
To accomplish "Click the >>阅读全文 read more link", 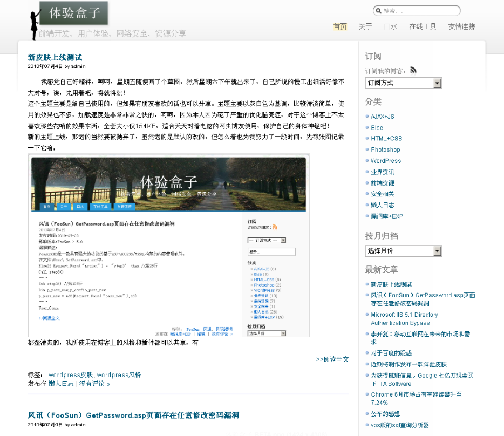I will click(x=332, y=359).
